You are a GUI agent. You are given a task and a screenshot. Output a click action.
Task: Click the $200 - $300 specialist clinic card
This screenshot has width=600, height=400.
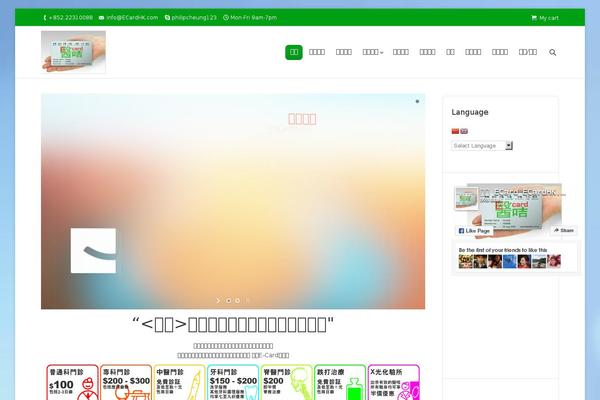coord(126,382)
